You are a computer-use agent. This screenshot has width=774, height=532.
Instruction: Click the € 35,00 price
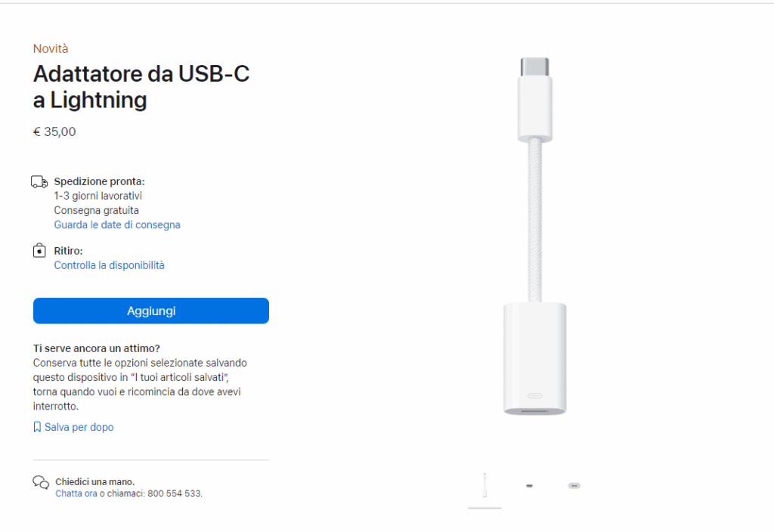click(x=54, y=131)
